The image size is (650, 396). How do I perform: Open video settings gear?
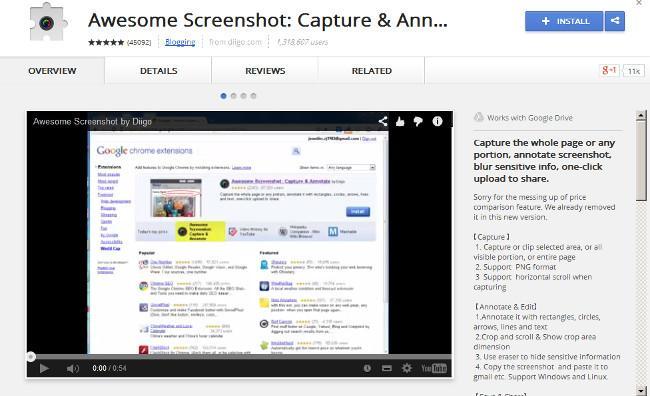click(x=407, y=368)
